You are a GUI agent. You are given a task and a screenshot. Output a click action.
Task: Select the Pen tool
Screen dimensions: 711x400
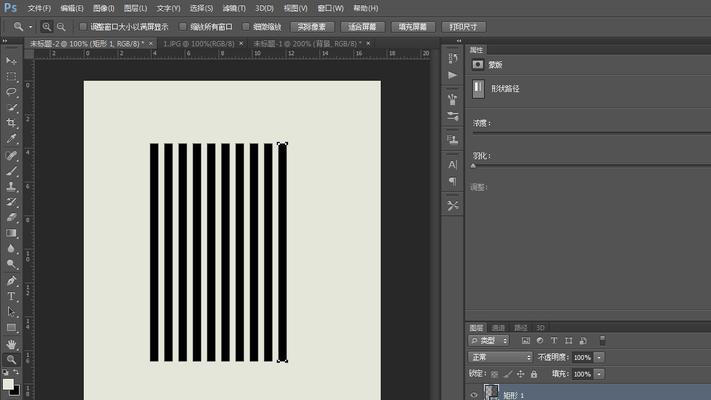pyautogui.click(x=11, y=280)
